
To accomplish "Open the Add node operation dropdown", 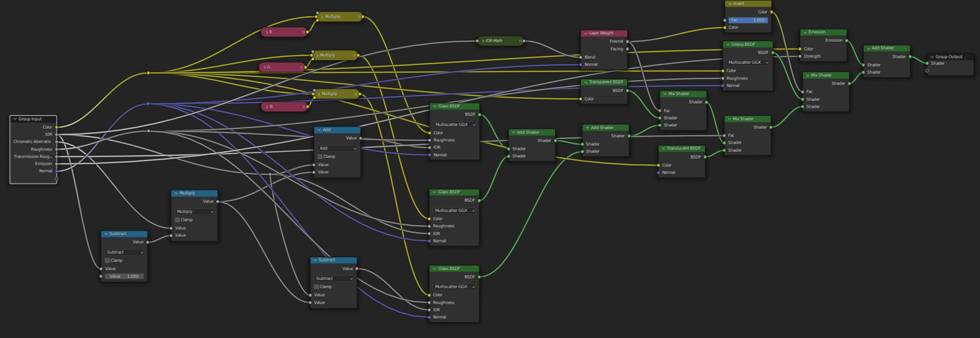I will click(x=337, y=148).
